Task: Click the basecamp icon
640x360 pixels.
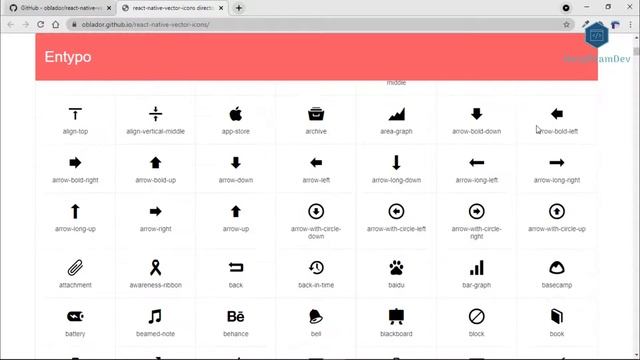Action: pos(557,268)
